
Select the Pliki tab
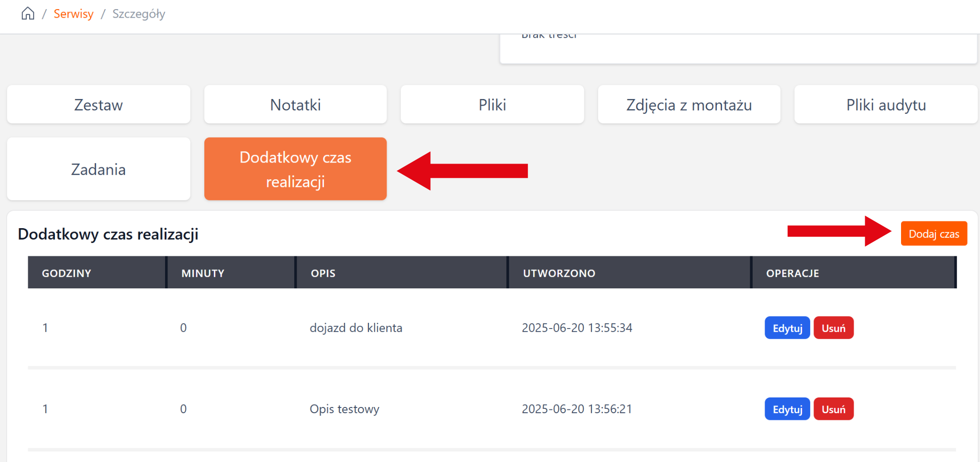(x=492, y=105)
